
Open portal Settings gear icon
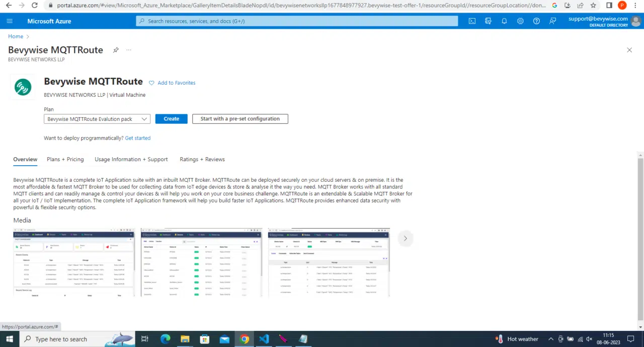click(520, 21)
